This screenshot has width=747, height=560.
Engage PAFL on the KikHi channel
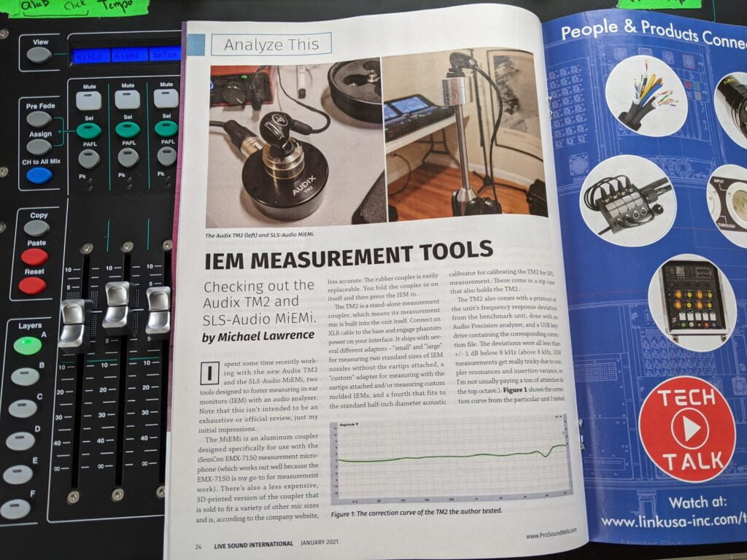tap(128, 157)
